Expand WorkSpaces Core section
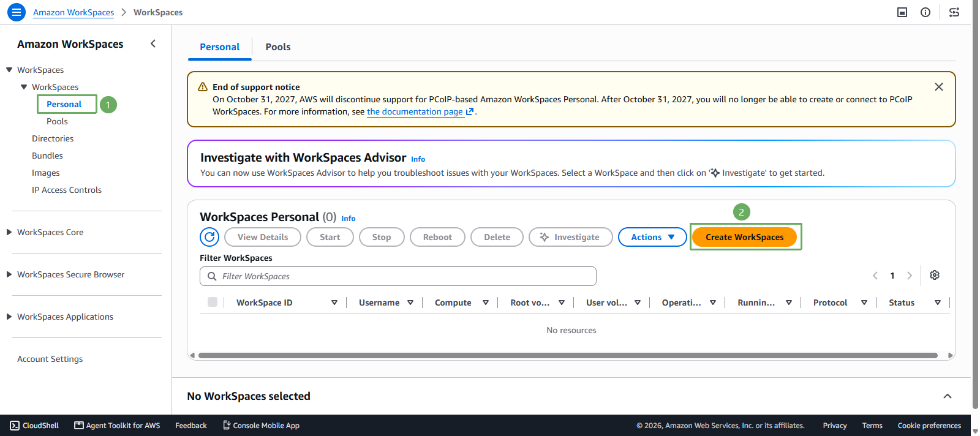Image resolution: width=980 pixels, height=436 pixels. click(x=9, y=232)
